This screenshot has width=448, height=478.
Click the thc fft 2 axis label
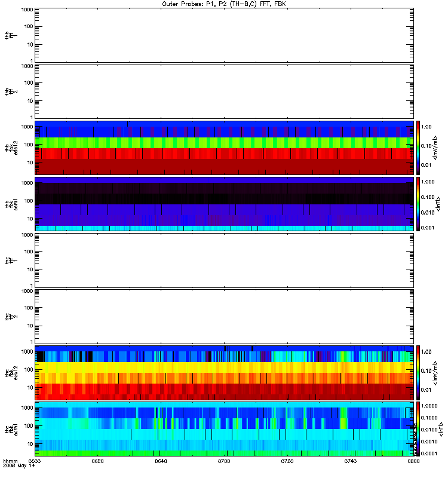pos(11,317)
